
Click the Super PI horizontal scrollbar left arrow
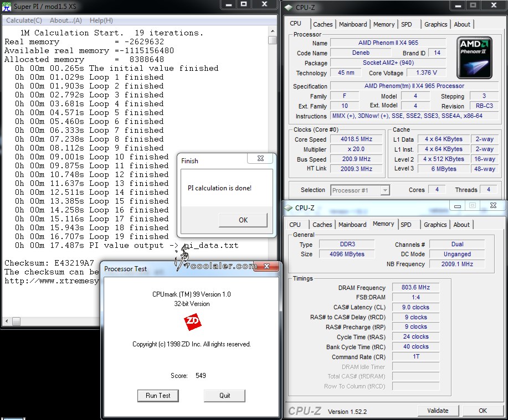pos(7,321)
